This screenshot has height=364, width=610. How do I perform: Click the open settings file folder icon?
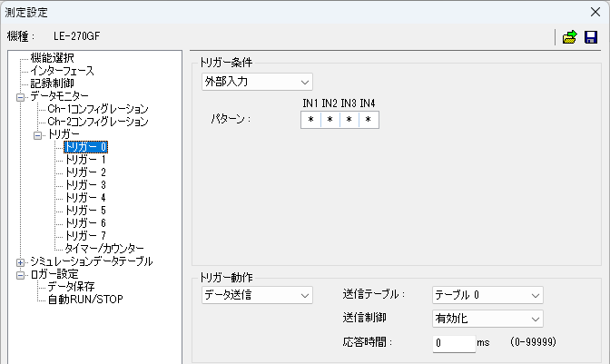[570, 37]
